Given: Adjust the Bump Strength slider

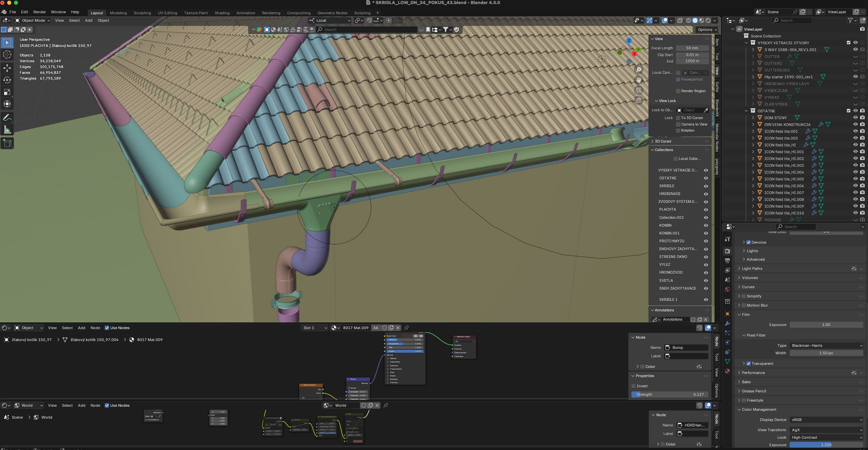Looking at the screenshot, I should [670, 395].
